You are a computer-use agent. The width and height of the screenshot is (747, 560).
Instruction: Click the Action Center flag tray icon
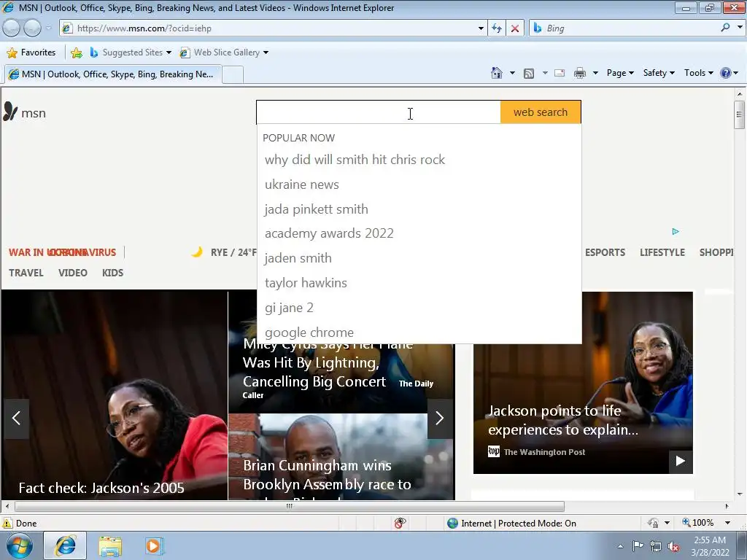[x=638, y=546]
